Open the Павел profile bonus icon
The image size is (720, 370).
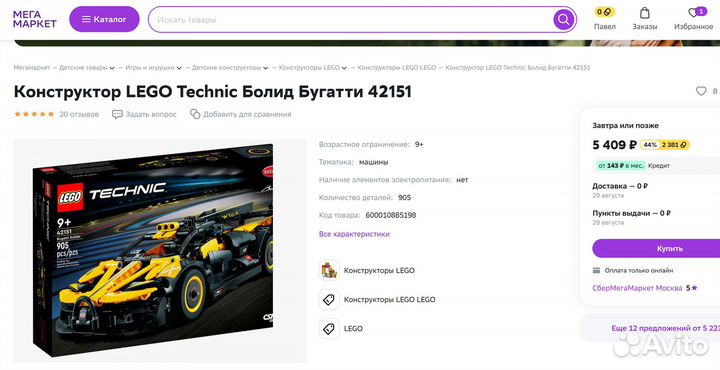pyautogui.click(x=604, y=12)
